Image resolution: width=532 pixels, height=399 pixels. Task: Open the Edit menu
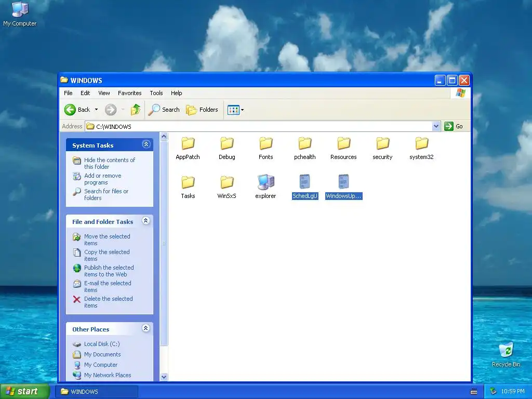(85, 93)
